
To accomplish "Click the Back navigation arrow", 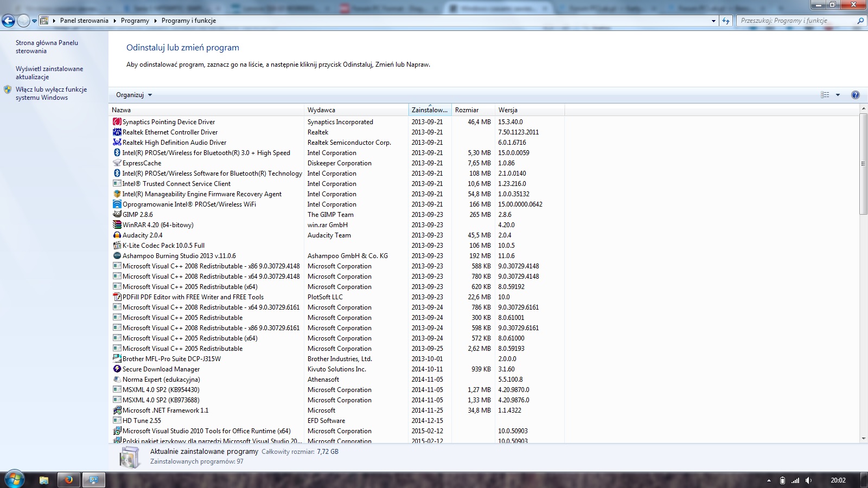I will tap(8, 21).
